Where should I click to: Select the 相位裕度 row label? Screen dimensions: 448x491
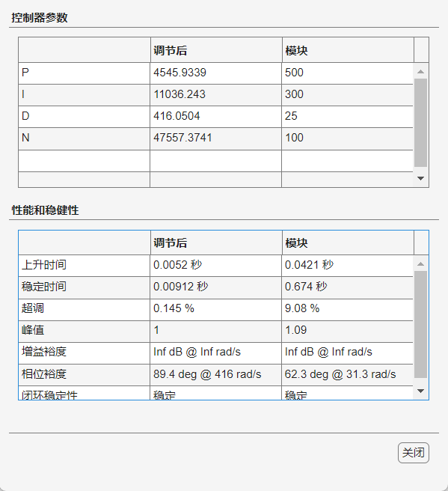coord(44,374)
